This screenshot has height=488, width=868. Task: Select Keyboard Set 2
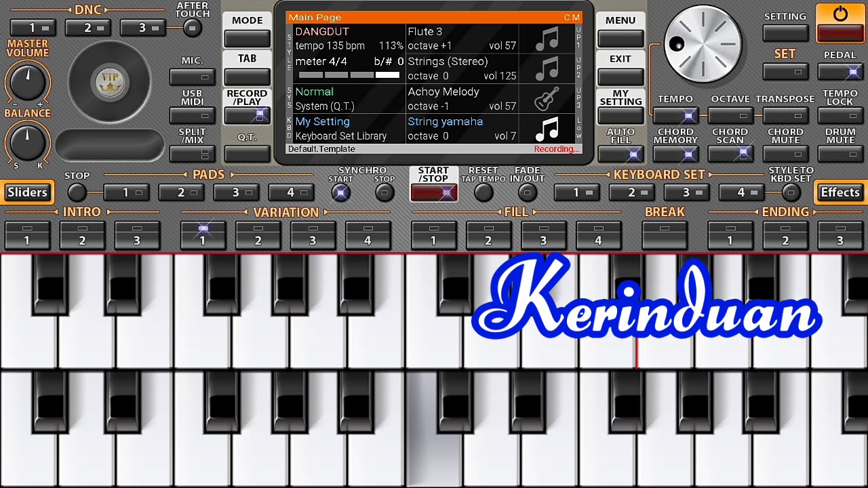click(x=631, y=192)
